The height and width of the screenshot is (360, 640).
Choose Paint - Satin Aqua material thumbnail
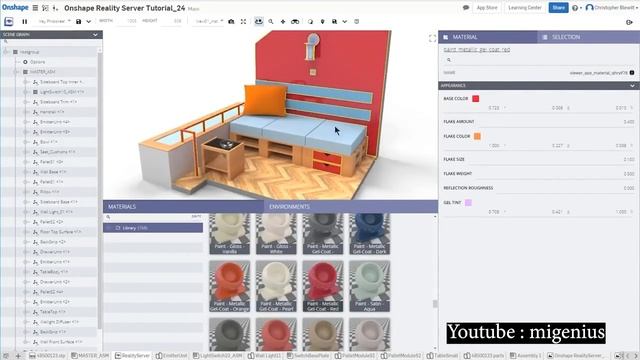click(x=369, y=287)
